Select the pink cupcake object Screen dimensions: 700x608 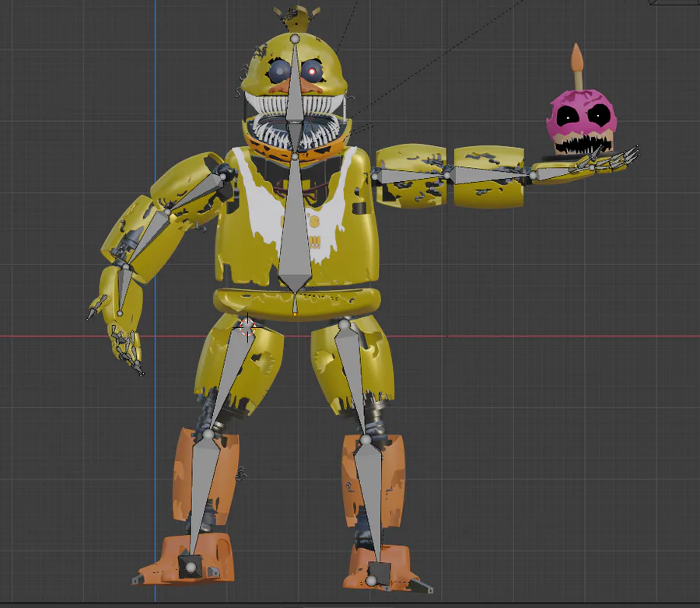click(x=580, y=121)
